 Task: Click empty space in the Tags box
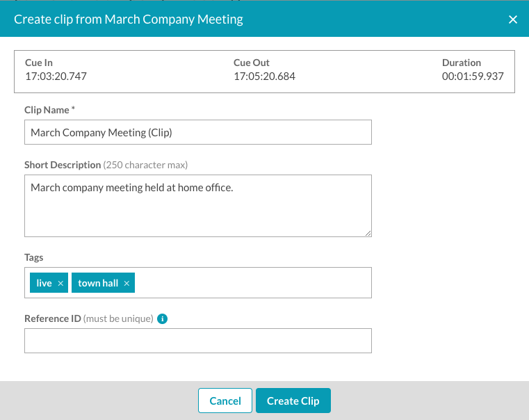click(253, 283)
